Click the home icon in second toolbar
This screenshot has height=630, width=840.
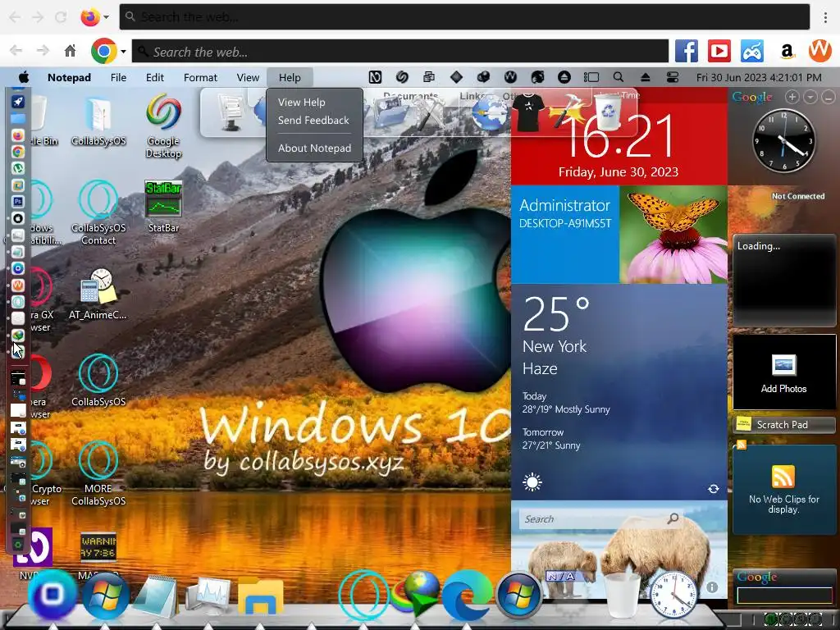tap(70, 51)
